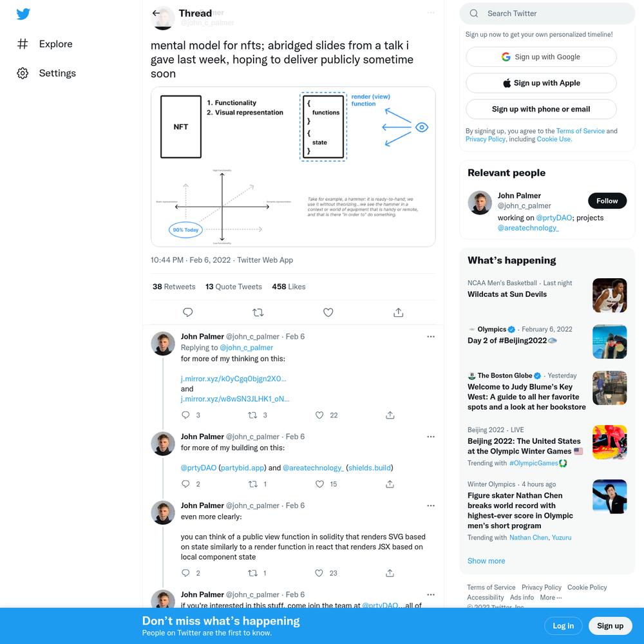Show more trending topics

(486, 561)
